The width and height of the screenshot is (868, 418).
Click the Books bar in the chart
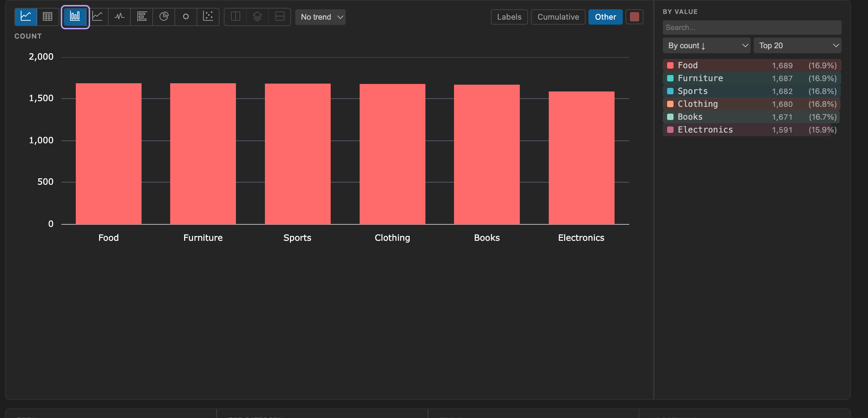point(487,154)
